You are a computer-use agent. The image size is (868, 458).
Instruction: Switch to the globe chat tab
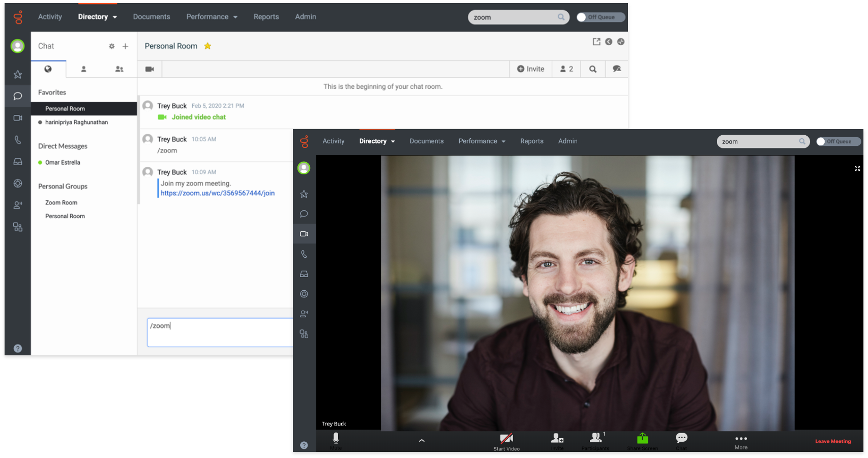pyautogui.click(x=48, y=69)
